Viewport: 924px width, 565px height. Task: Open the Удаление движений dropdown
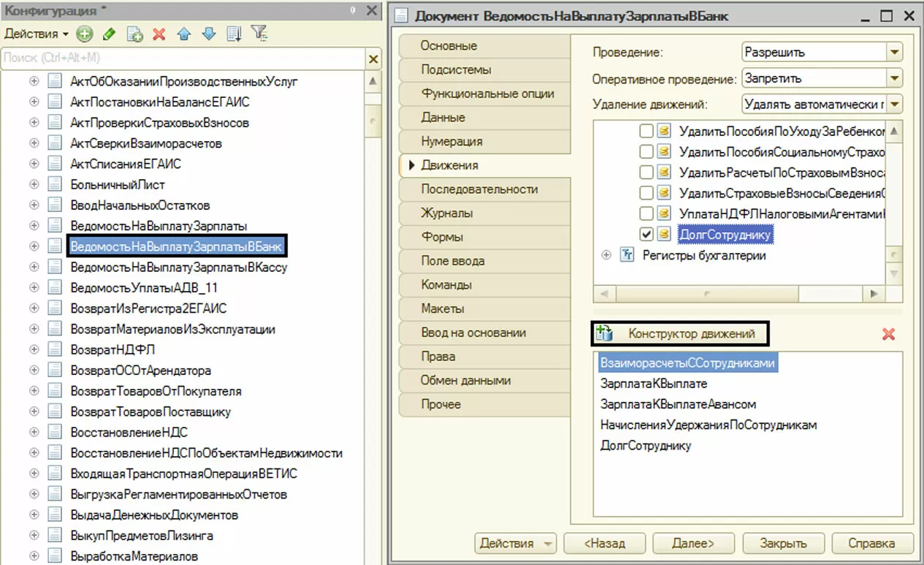895,104
